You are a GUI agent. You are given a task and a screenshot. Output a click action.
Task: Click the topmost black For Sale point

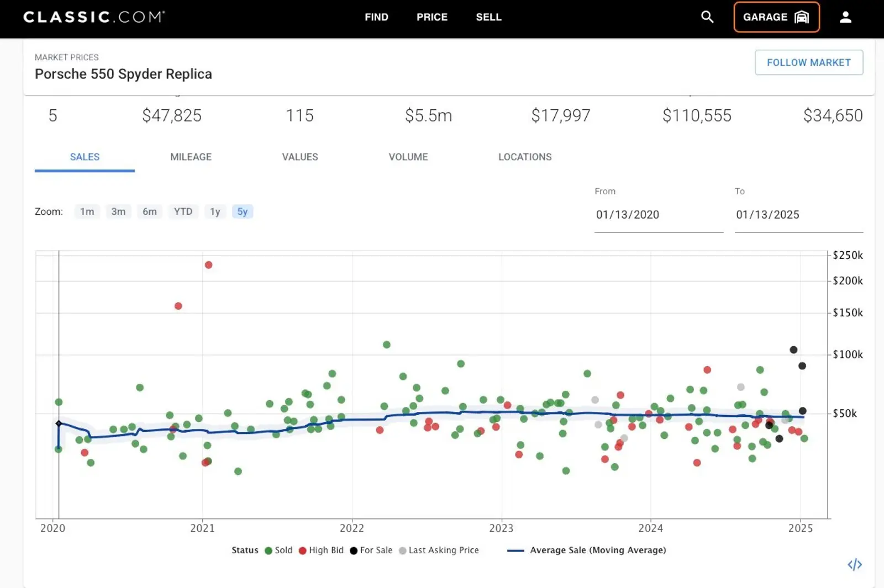[793, 349]
